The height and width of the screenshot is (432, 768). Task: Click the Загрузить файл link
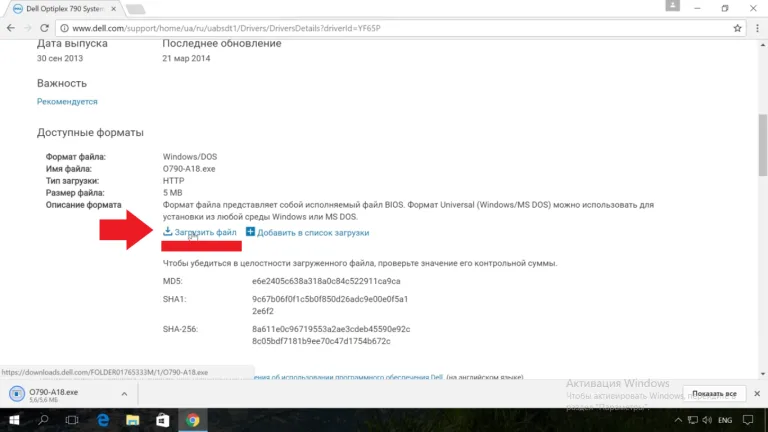(205, 233)
